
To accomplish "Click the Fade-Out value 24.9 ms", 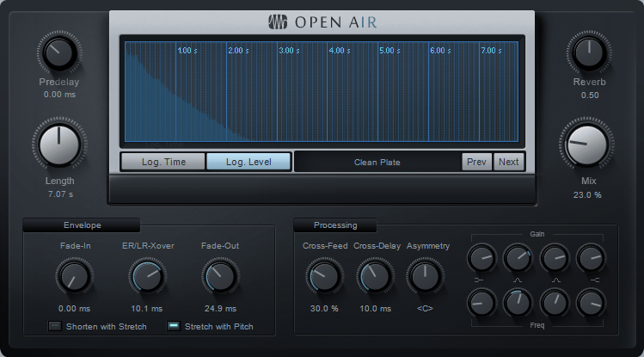I will 220,309.
